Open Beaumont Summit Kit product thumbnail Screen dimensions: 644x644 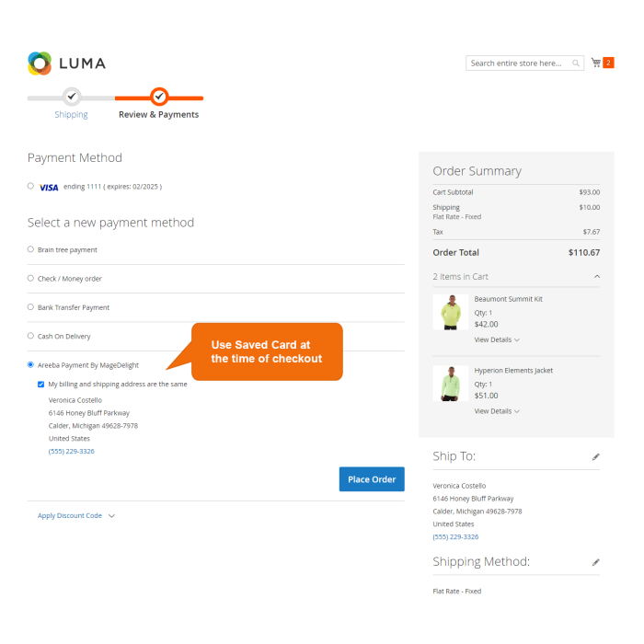coord(451,312)
